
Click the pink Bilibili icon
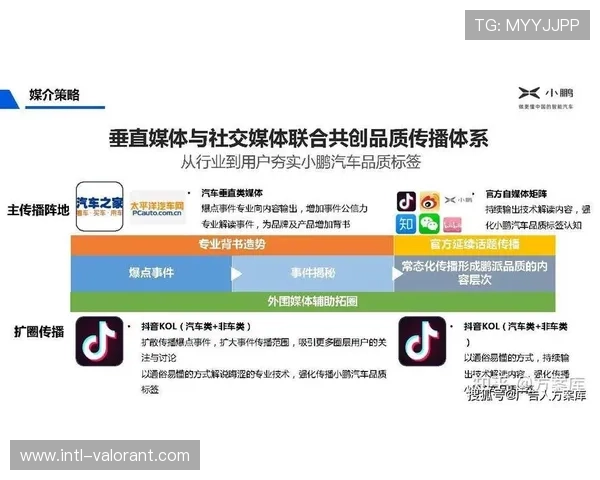pyautogui.click(x=452, y=225)
